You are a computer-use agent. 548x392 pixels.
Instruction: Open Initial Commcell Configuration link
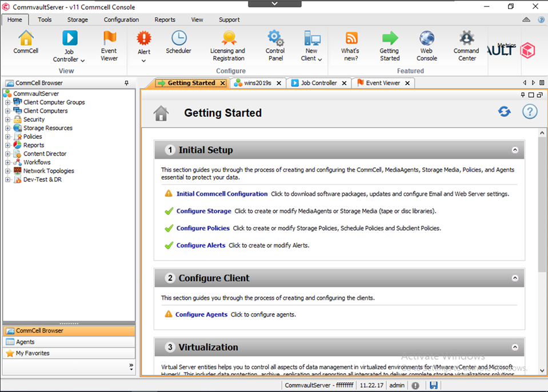click(x=222, y=194)
